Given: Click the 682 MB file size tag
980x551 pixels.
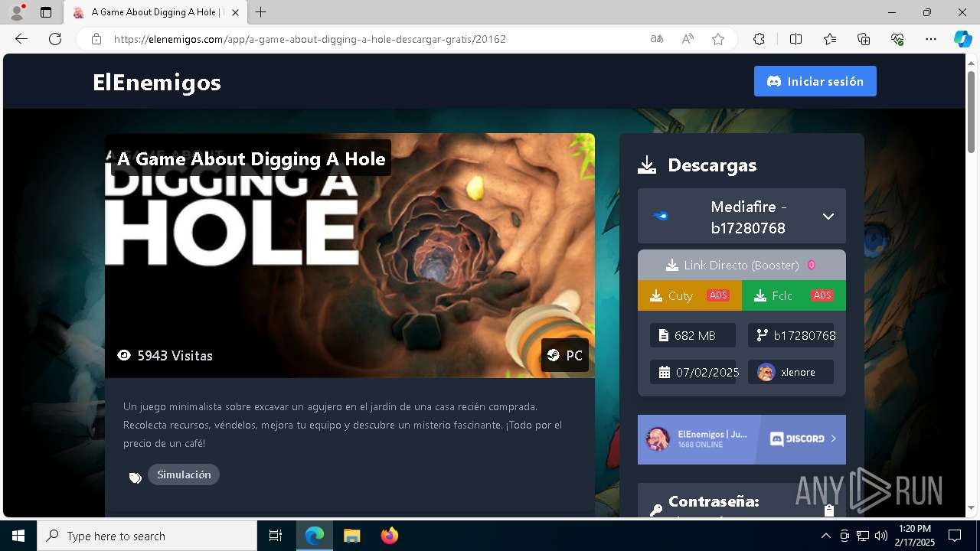Looking at the screenshot, I should (693, 335).
